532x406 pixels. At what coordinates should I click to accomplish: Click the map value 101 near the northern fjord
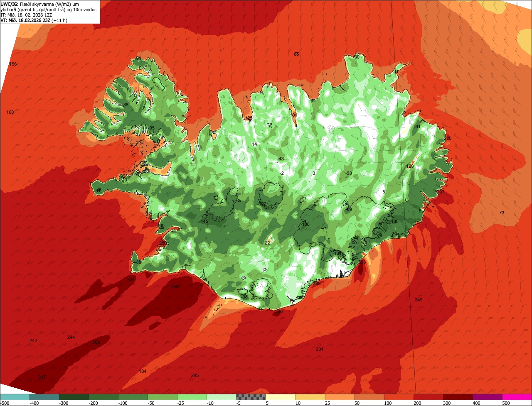point(293,115)
